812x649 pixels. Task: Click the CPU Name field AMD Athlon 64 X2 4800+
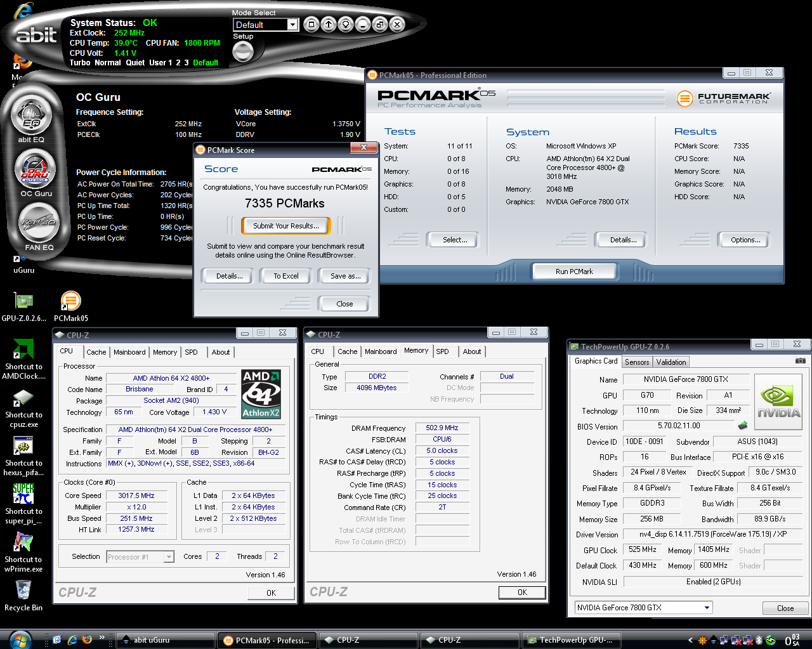point(171,378)
